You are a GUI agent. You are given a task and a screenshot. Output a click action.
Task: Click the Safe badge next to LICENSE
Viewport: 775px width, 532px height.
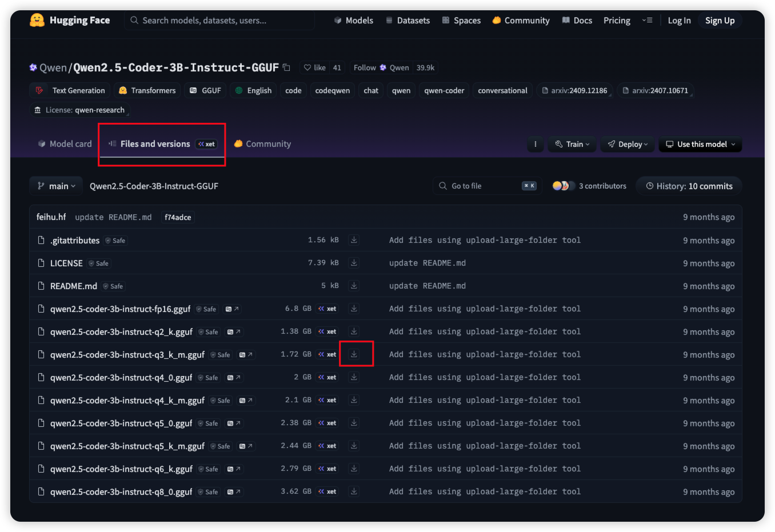coord(98,263)
